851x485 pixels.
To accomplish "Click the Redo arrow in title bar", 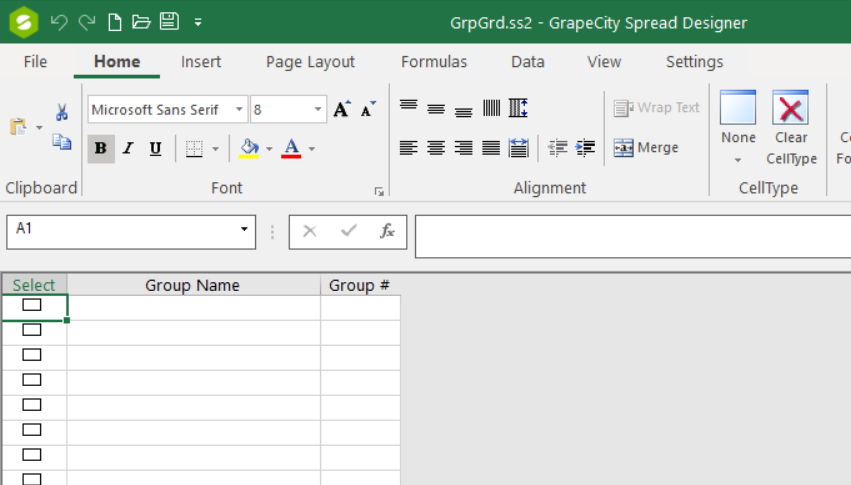I will tap(87, 22).
